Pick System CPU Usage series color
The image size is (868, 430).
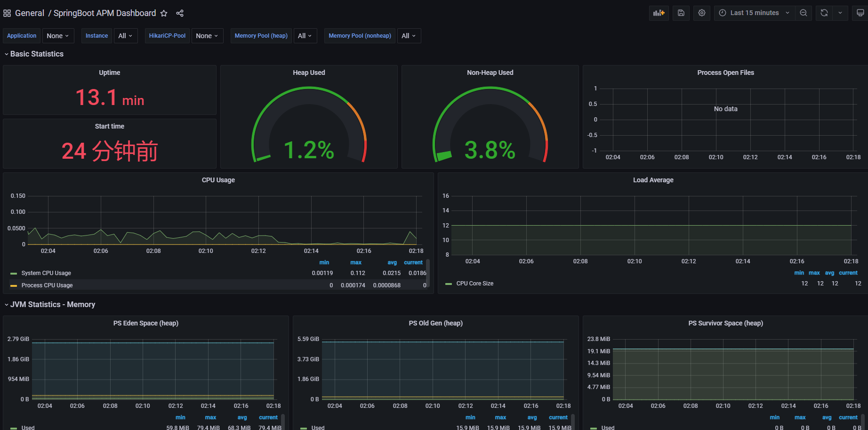coord(14,273)
